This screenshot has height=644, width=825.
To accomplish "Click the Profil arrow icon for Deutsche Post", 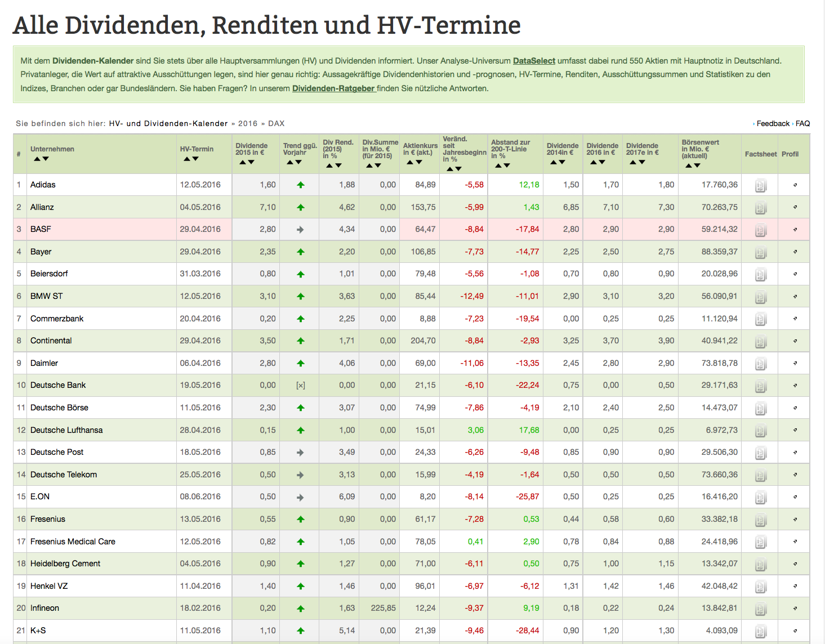I will (795, 452).
